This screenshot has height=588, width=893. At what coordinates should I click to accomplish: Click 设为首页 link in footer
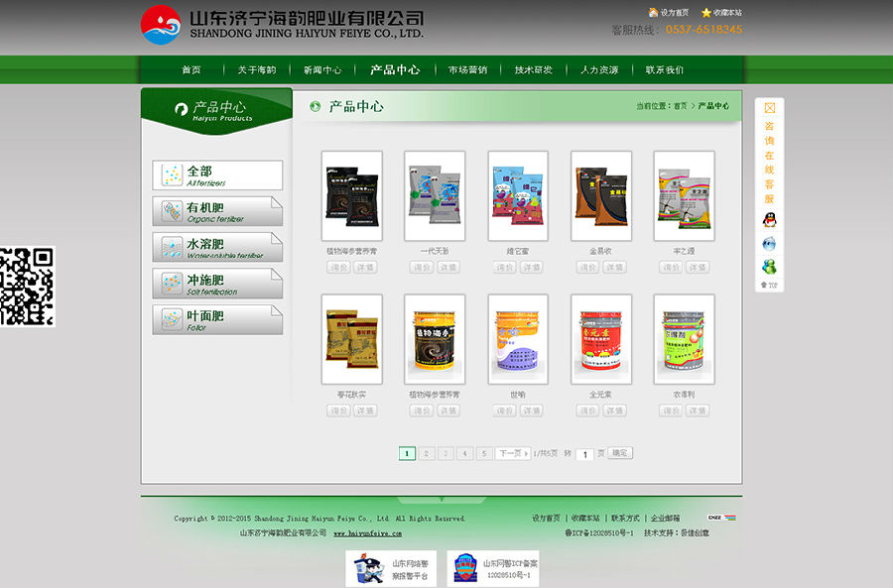[x=546, y=519]
